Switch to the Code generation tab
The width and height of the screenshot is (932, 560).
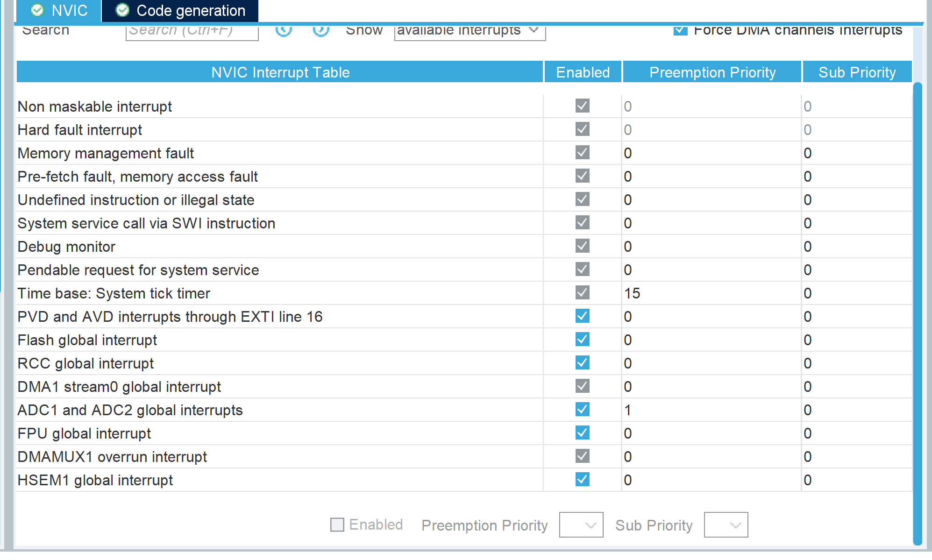click(180, 10)
